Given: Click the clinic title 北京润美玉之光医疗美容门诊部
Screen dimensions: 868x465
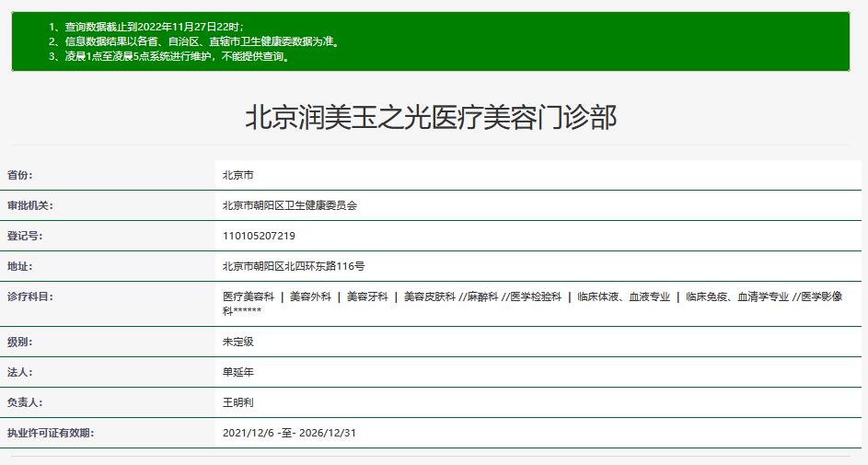Looking at the screenshot, I should [431, 118].
